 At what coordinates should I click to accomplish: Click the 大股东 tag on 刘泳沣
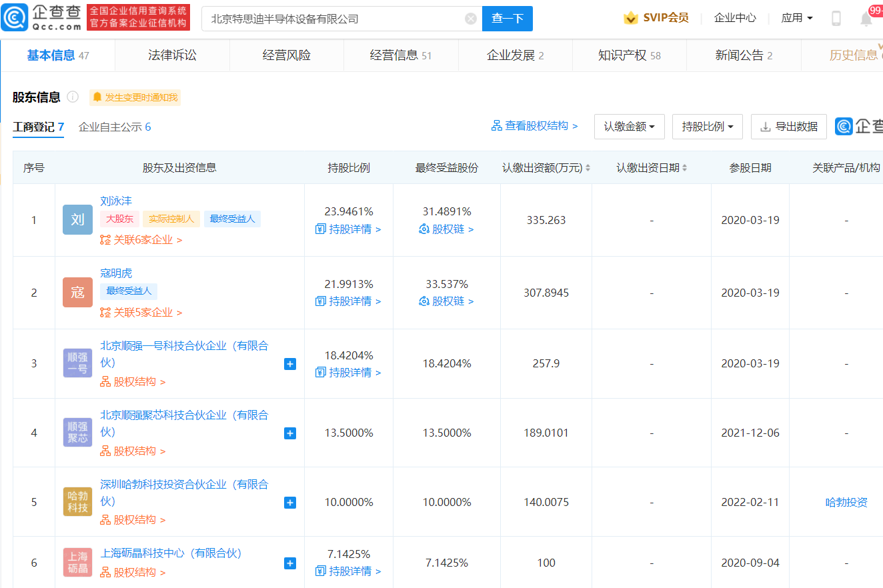click(x=119, y=219)
